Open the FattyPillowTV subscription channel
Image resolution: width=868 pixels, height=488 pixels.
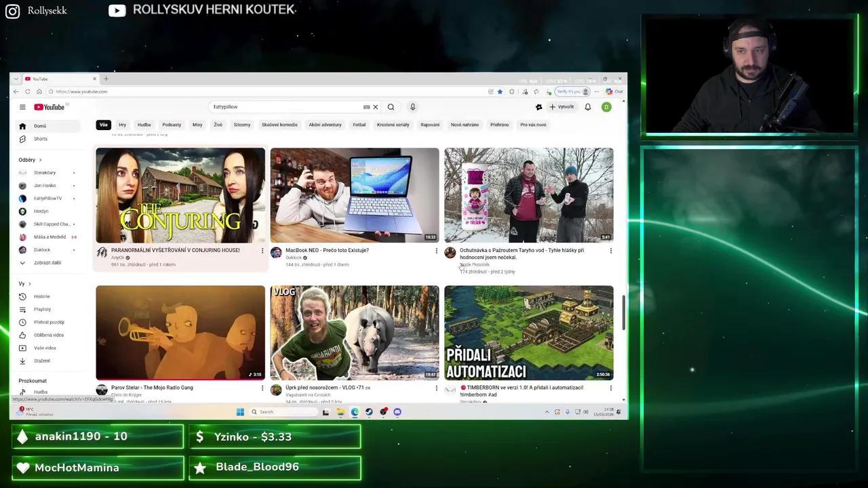[47, 199]
